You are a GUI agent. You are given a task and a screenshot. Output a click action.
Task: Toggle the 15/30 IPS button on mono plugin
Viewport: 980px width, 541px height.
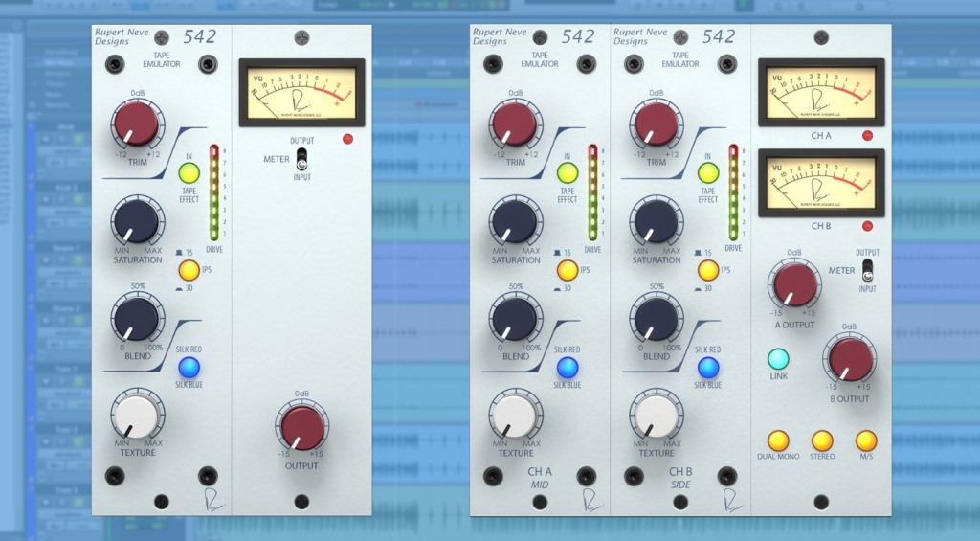[x=189, y=270]
